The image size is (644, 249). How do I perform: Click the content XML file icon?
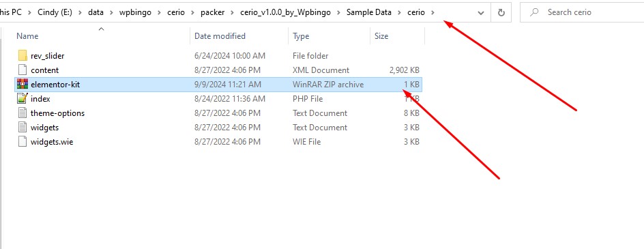pos(23,70)
